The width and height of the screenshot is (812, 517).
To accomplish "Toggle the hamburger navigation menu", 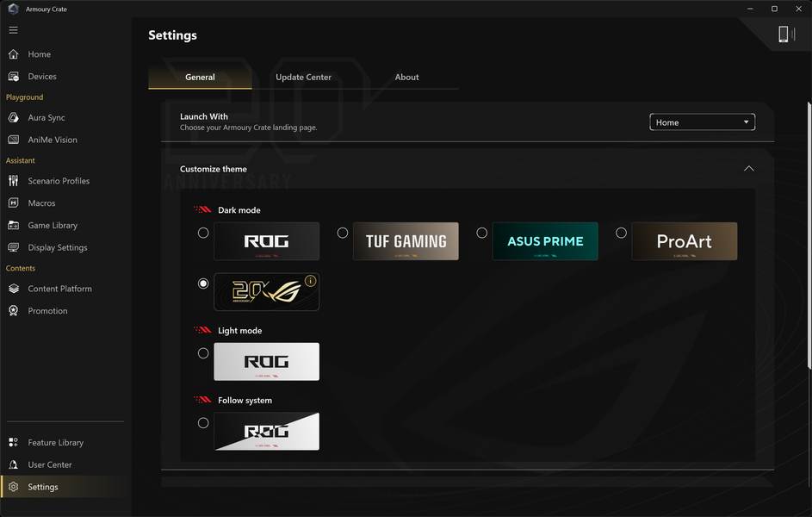I will [14, 30].
